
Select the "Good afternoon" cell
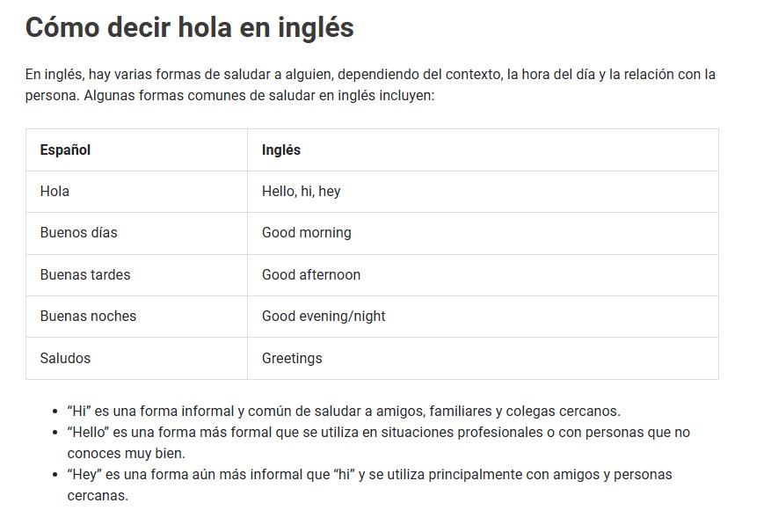[311, 274]
